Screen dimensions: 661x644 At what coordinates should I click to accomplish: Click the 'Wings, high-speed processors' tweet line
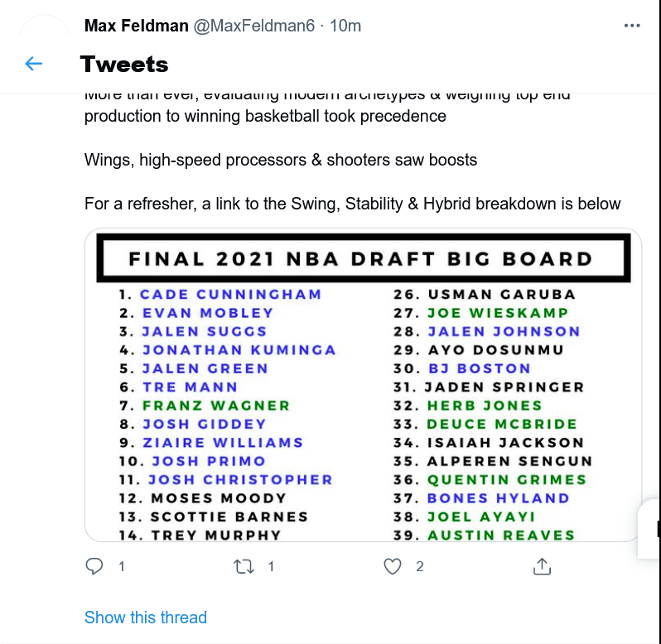(x=281, y=160)
